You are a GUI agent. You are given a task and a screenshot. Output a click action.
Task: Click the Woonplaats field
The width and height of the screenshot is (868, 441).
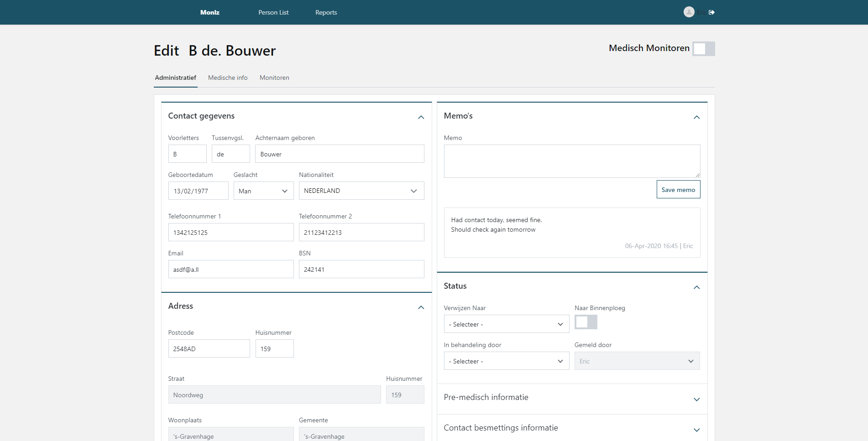231,434
